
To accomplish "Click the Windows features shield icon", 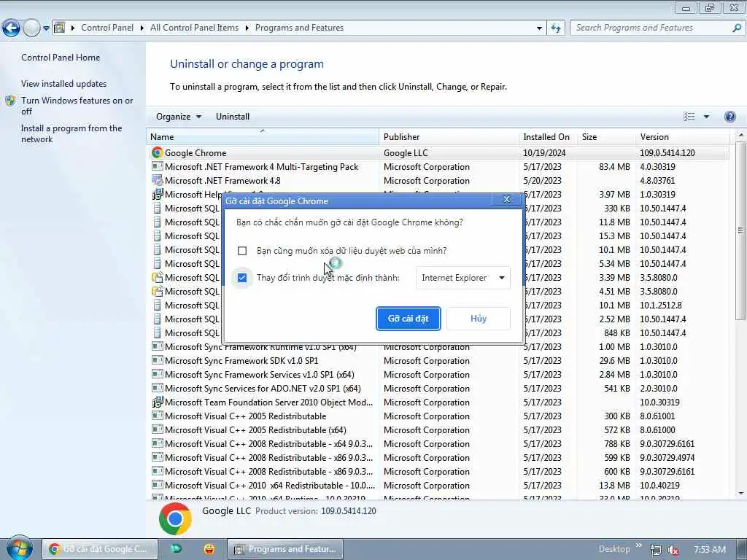I will click(10, 101).
